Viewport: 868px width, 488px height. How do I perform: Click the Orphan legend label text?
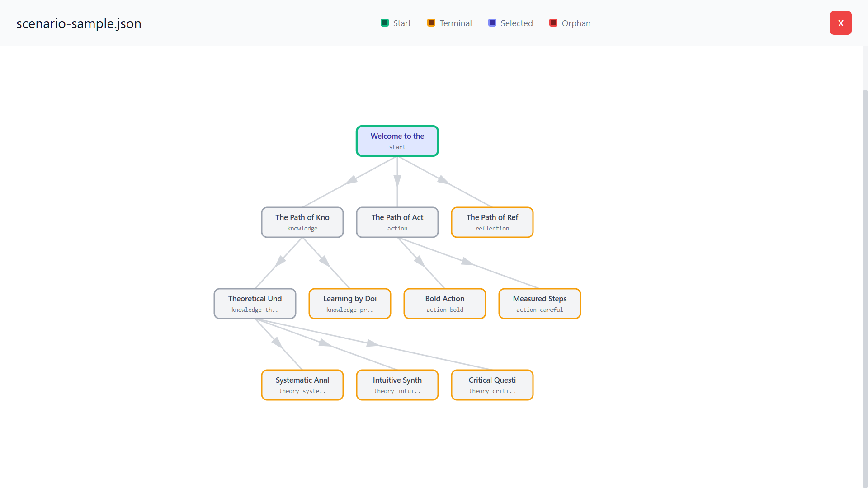pos(576,23)
